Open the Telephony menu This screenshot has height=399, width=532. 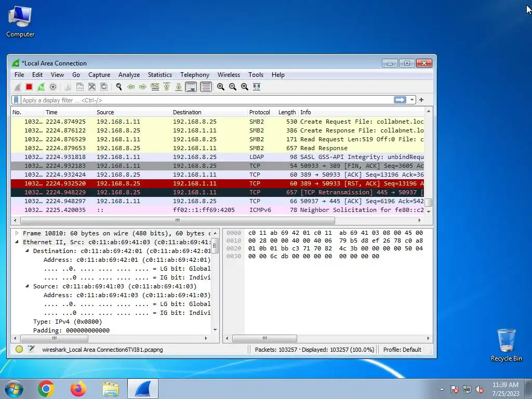195,75
